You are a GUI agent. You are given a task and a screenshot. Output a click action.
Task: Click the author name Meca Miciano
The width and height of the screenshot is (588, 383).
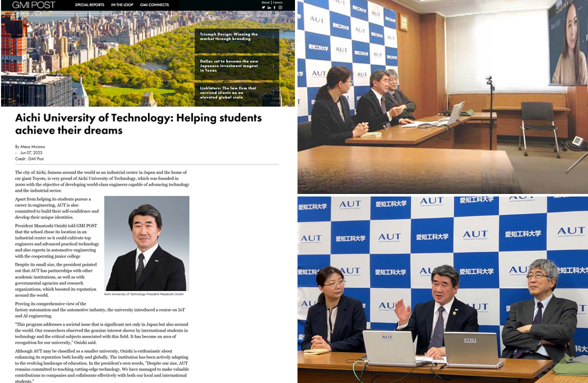tap(32, 147)
